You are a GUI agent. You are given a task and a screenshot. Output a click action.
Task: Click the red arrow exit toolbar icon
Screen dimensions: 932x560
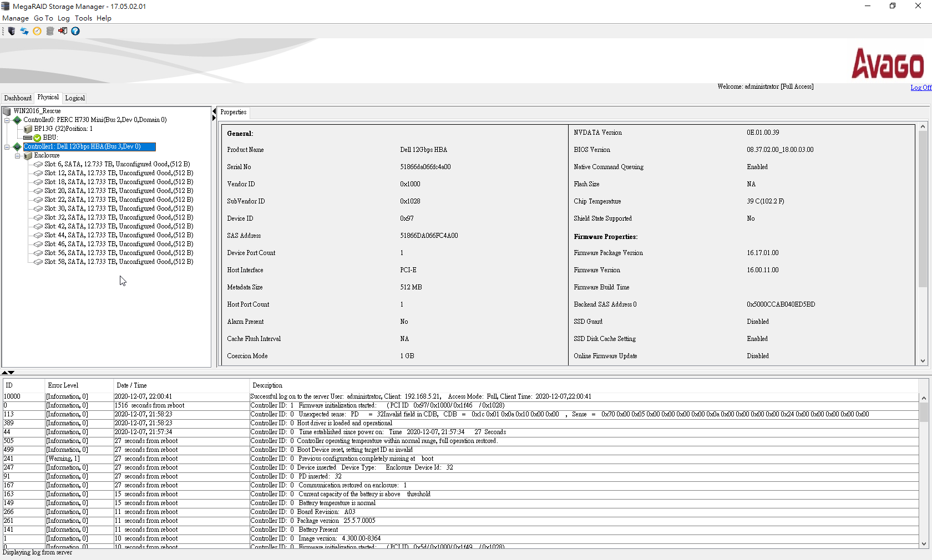coord(63,31)
